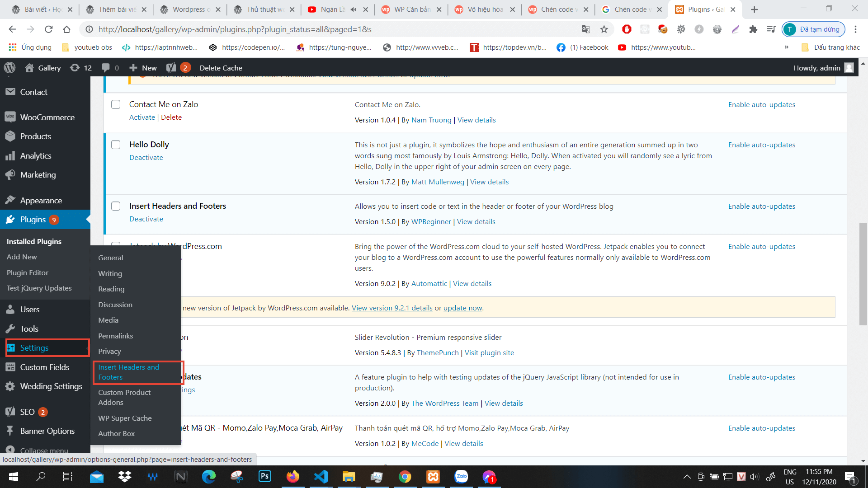The image size is (868, 488).
Task: Click the Settings gear icon in sidebar
Action: [x=11, y=347]
